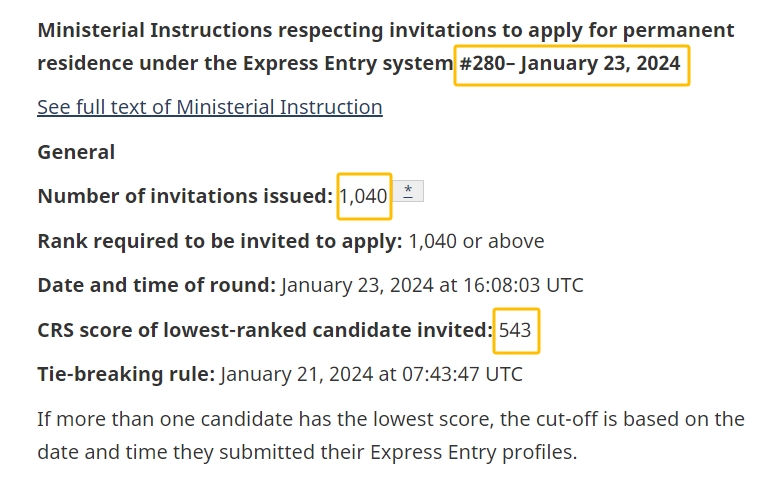Click the highlighted CRS score 543
This screenshot has height=482, width=757.
[516, 330]
